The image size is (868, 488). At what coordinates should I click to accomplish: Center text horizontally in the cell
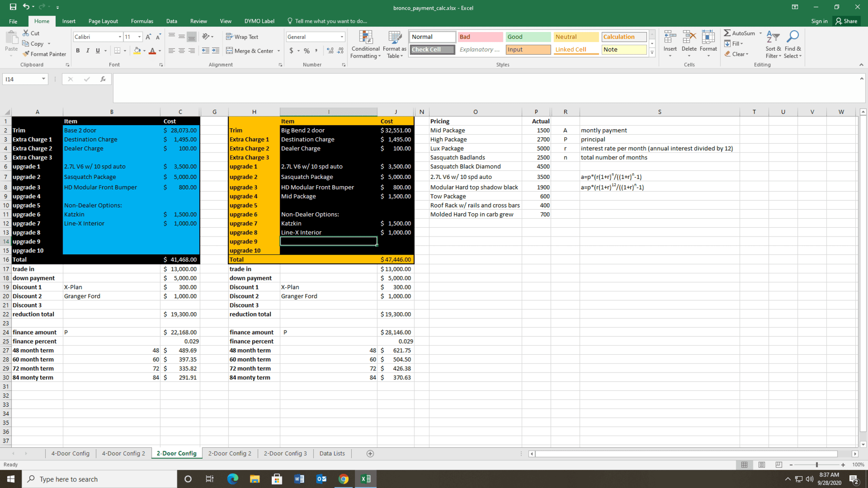(x=181, y=51)
